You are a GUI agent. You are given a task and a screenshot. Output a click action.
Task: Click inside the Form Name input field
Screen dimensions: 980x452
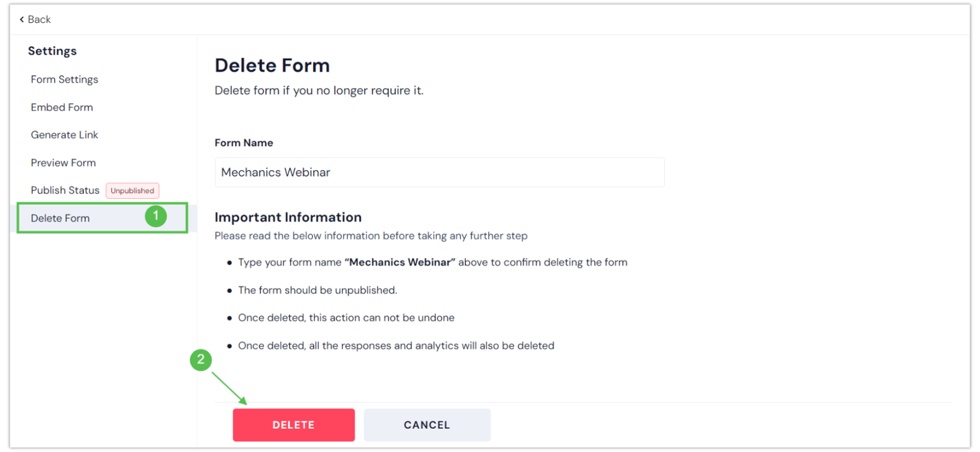(x=439, y=172)
